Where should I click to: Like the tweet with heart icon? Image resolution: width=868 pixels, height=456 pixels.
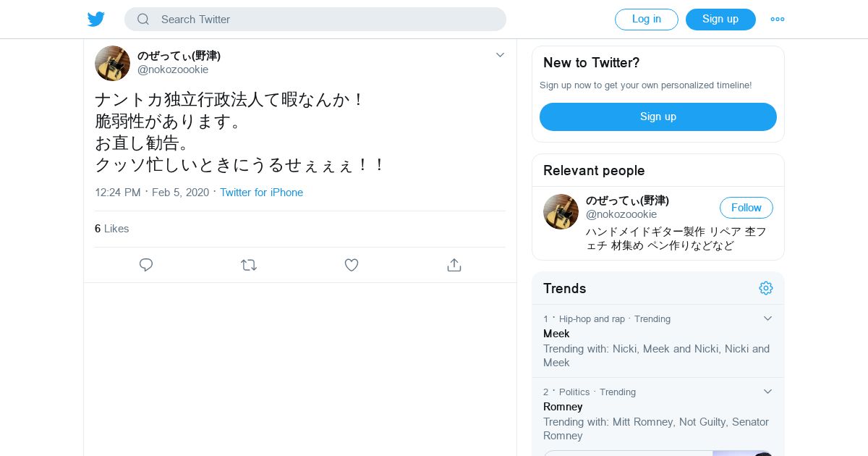click(x=352, y=265)
